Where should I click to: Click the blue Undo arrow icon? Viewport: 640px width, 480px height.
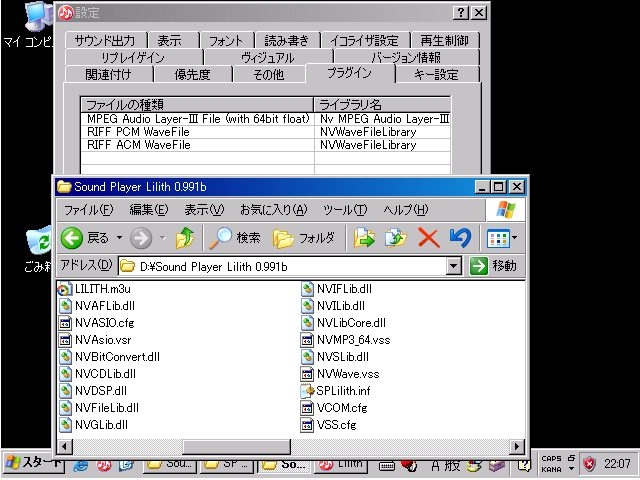pyautogui.click(x=460, y=238)
